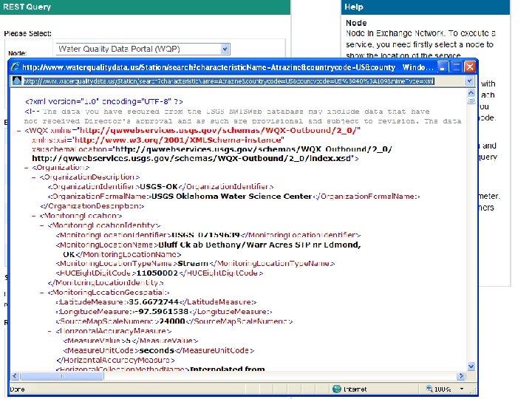The width and height of the screenshot is (532, 399).
Task: Collapse the MonitoringLocationGeospatial XML node
Action: 41,293
